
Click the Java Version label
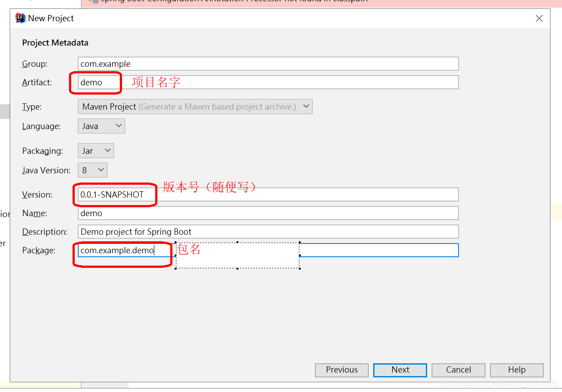[46, 170]
